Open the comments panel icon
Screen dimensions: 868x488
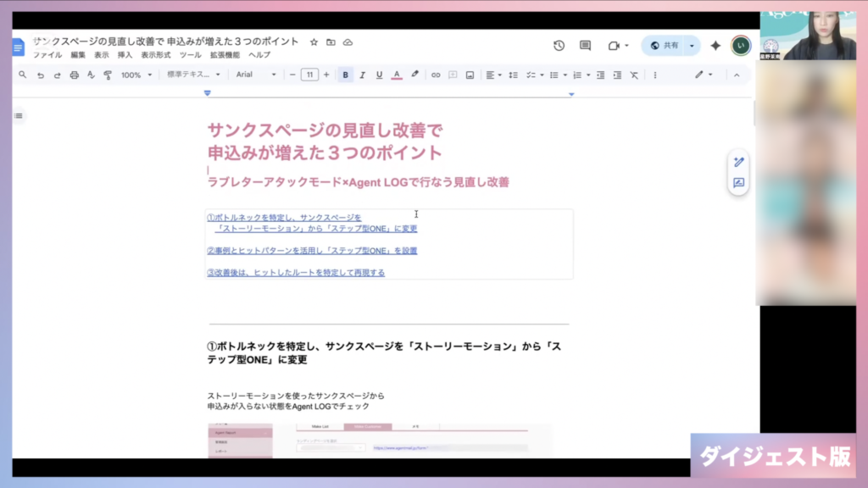click(x=585, y=46)
